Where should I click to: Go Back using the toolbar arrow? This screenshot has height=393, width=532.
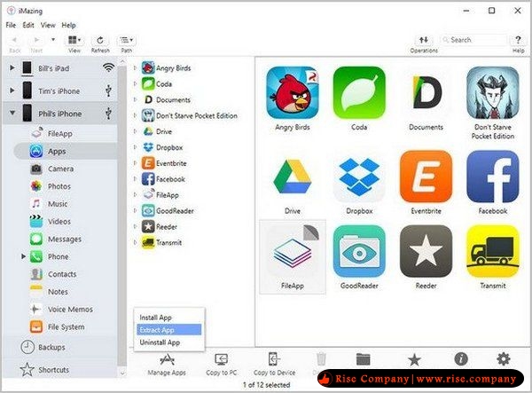pos(14,41)
